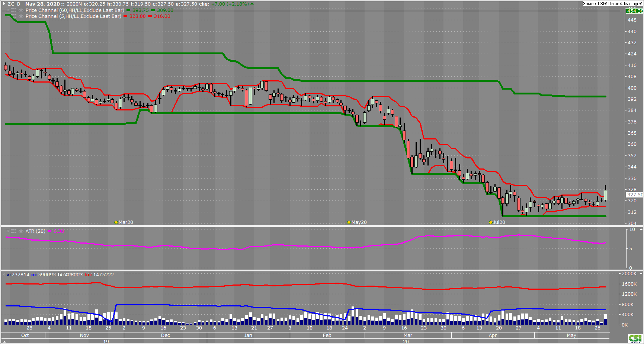Click the red 323.00 channel color swatch
This screenshot has width=644, height=344.
click(x=125, y=16)
